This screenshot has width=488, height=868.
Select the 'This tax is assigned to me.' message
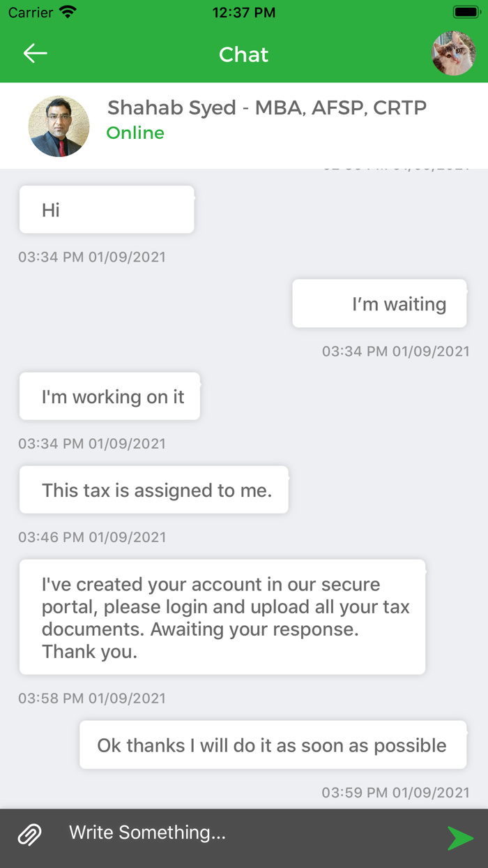[153, 490]
